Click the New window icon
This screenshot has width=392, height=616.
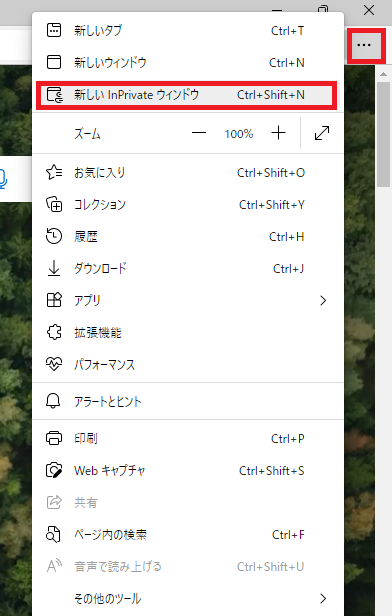click(x=54, y=62)
